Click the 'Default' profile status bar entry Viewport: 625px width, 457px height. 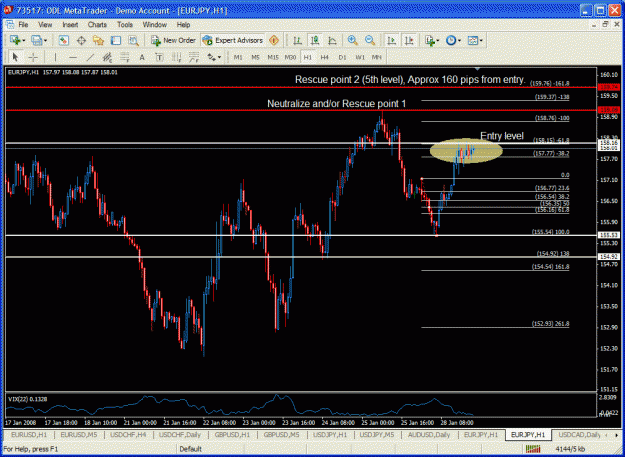pos(190,449)
